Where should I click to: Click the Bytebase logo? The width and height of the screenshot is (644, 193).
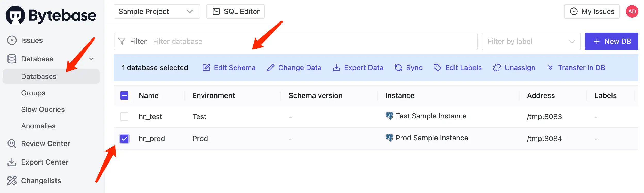point(51,15)
